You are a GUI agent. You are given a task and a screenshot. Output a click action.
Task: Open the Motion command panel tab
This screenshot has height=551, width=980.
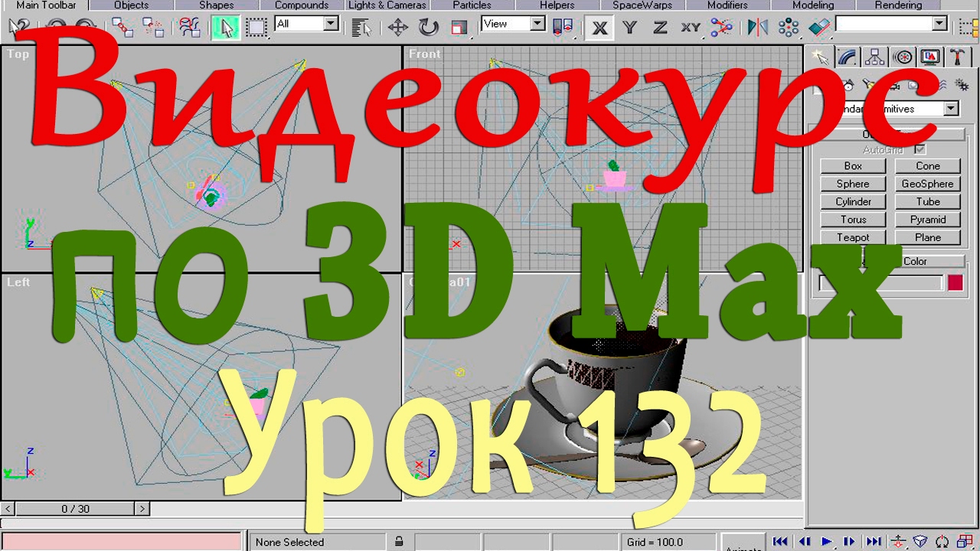[x=903, y=57]
